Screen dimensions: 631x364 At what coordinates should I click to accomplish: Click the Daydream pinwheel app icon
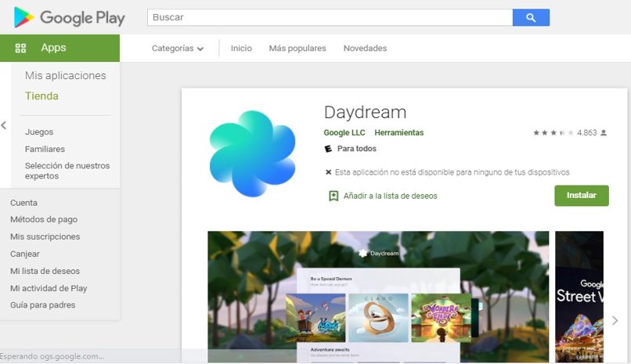pos(252,154)
